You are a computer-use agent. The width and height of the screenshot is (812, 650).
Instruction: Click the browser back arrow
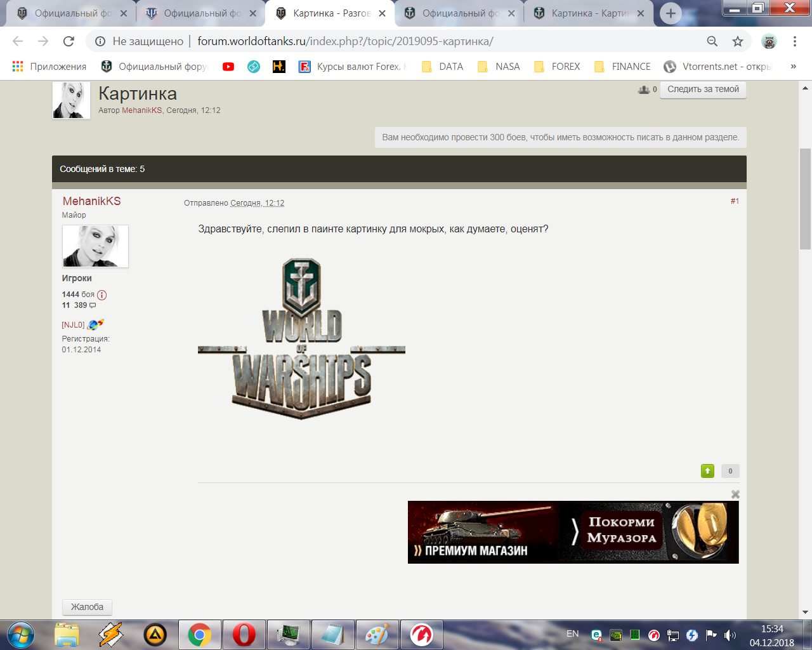tap(18, 41)
